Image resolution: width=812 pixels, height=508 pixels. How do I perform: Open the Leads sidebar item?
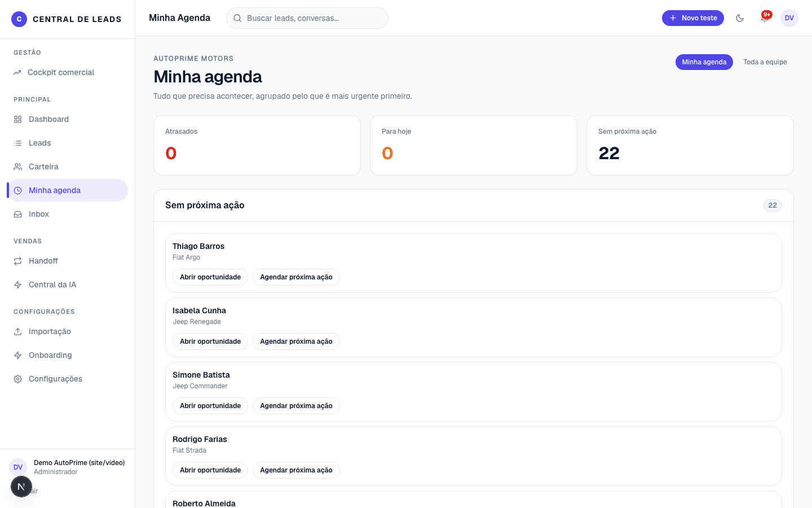68,143
